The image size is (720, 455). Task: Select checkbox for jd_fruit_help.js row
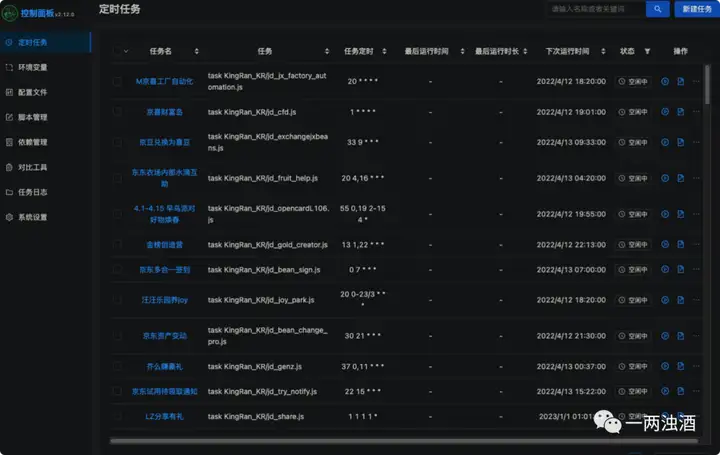point(118,178)
